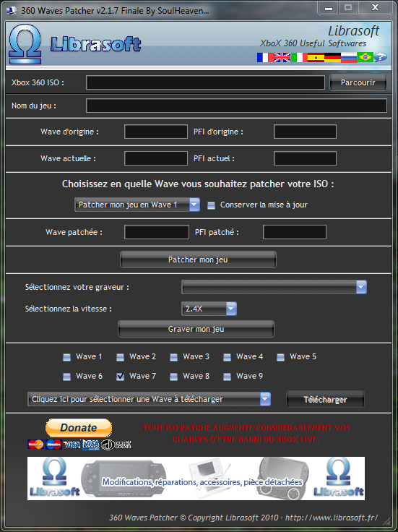Select the Brazilian flag language

pos(365,57)
